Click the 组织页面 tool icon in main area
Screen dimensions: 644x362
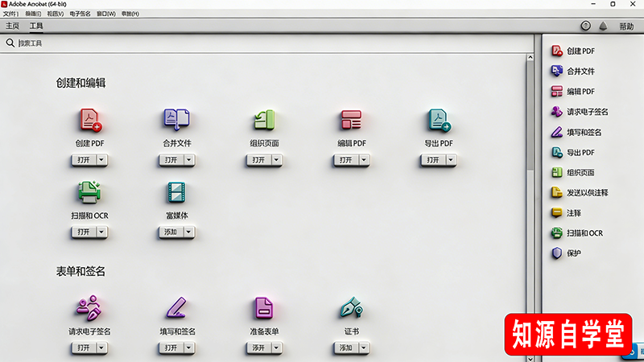[264, 120]
